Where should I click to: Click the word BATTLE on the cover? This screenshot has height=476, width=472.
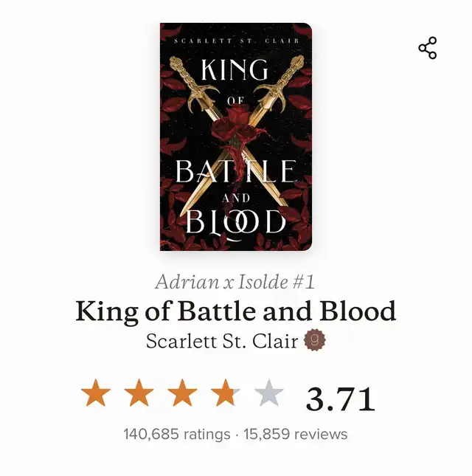[x=236, y=172]
